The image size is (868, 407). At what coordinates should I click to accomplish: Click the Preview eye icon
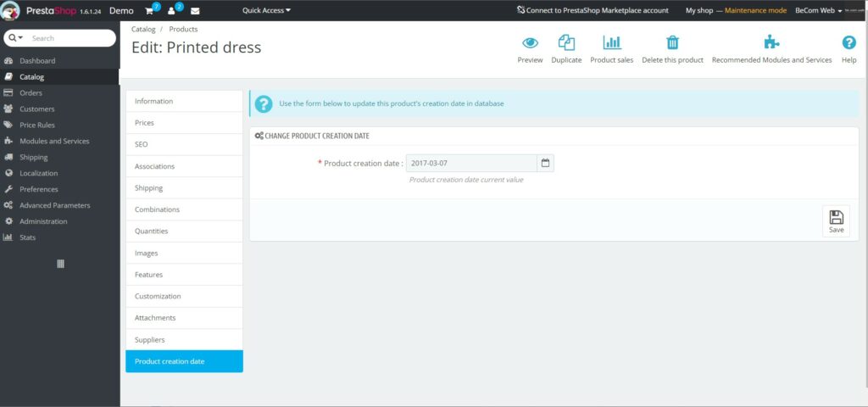[x=530, y=42]
